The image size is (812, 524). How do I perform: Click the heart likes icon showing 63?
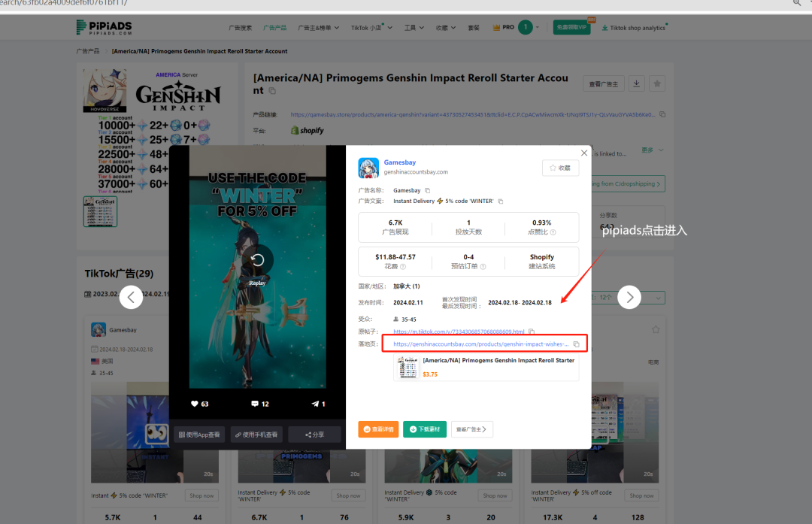tap(195, 404)
